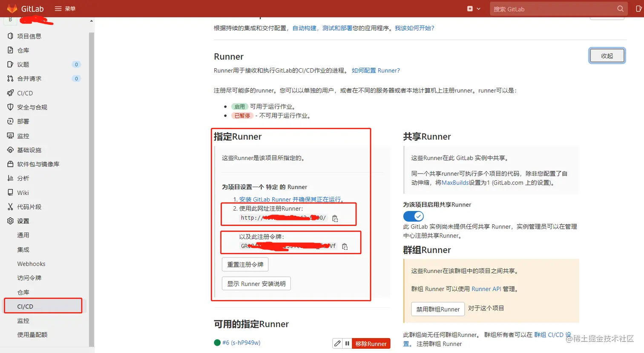The image size is (644, 353).
Task: Open the 监控 item under 设置
Action: coord(23,321)
